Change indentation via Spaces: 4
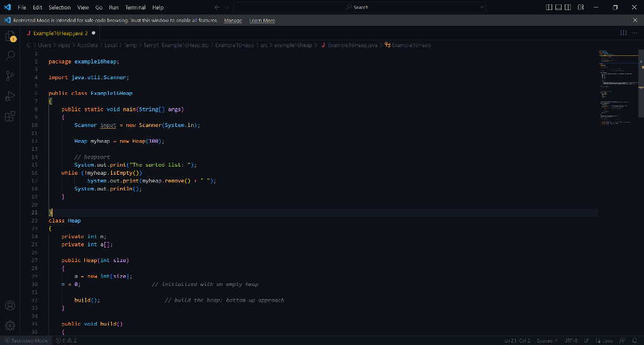 tap(547, 341)
